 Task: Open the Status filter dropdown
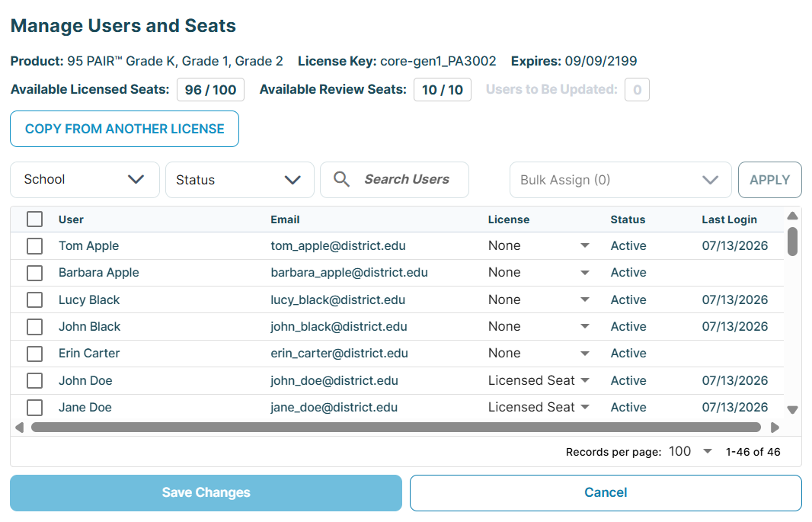pyautogui.click(x=240, y=180)
